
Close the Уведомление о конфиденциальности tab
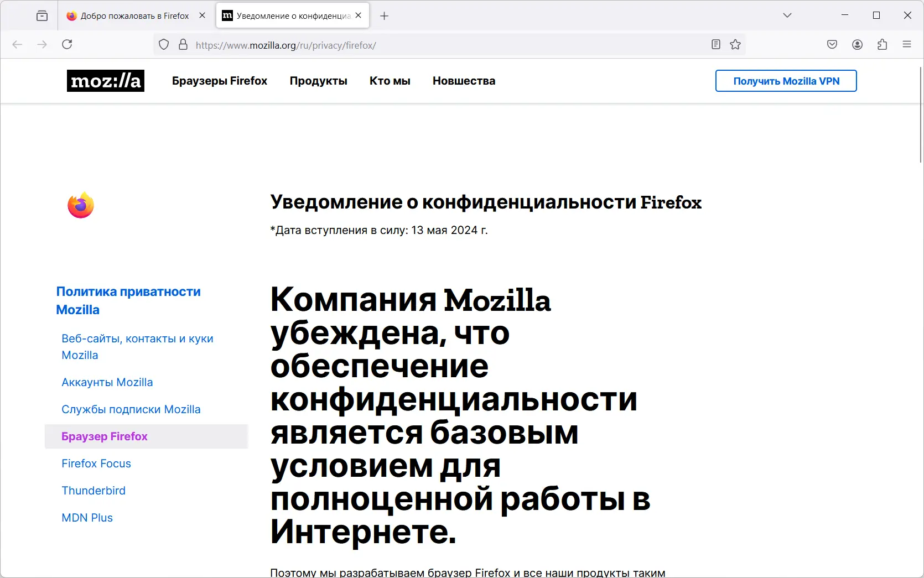(x=359, y=15)
